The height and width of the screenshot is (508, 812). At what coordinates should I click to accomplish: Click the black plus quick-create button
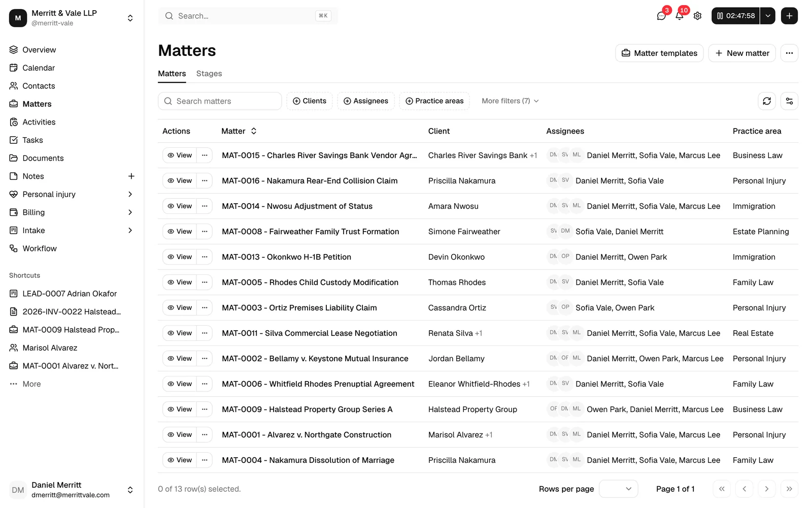click(x=789, y=16)
